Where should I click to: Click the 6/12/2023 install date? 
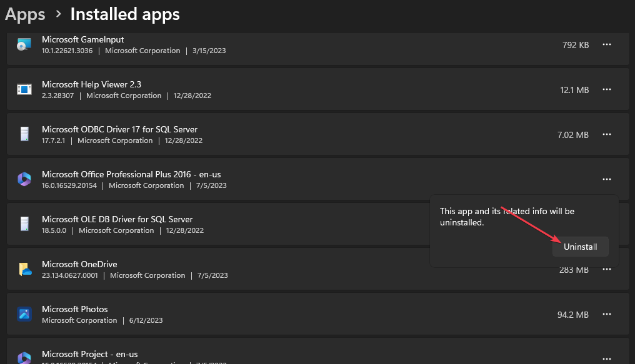coord(146,320)
